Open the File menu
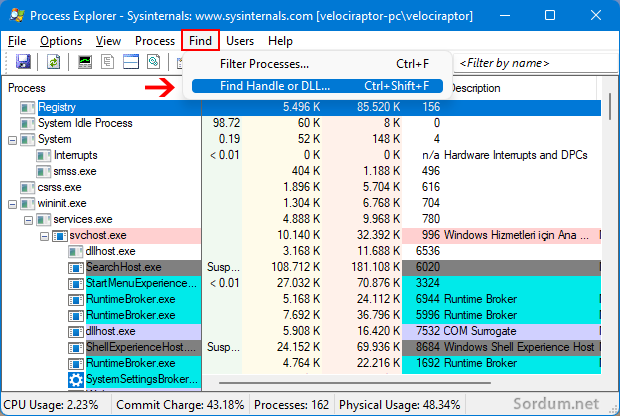This screenshot has height=416, width=620. tap(17, 41)
